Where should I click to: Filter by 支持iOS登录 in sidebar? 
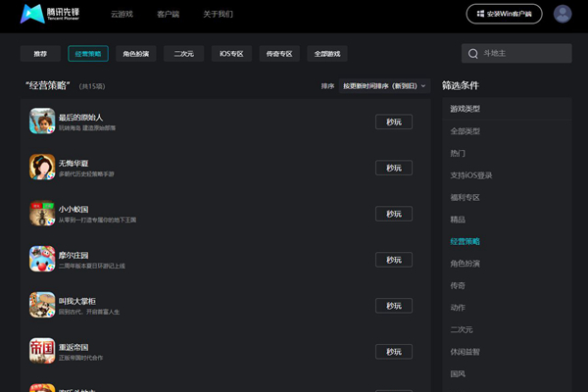pos(471,175)
